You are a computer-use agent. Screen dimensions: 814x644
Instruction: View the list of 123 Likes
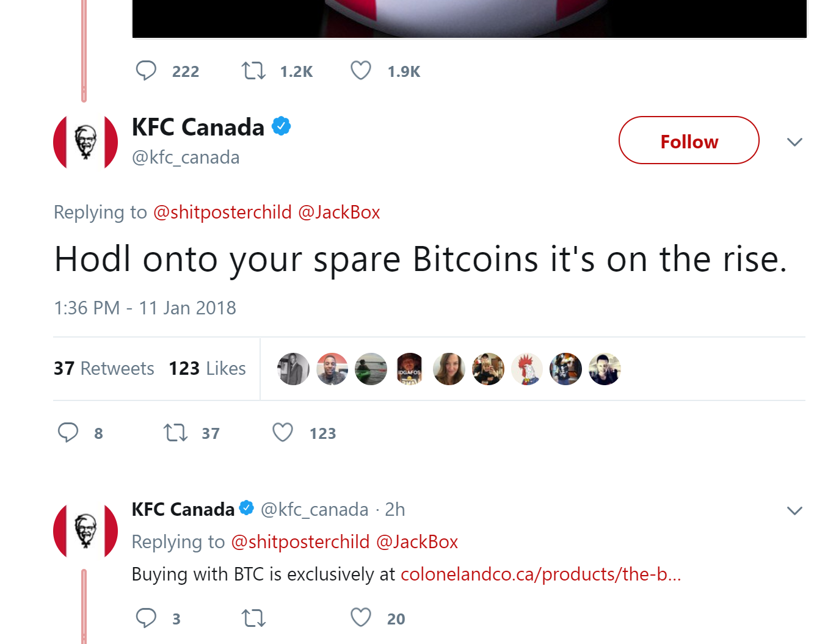[x=207, y=369]
